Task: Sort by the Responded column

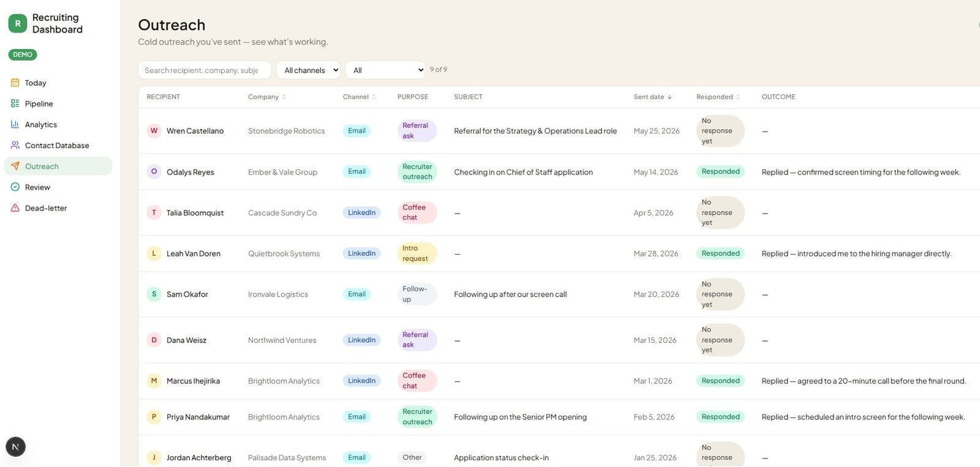Action: click(x=718, y=97)
